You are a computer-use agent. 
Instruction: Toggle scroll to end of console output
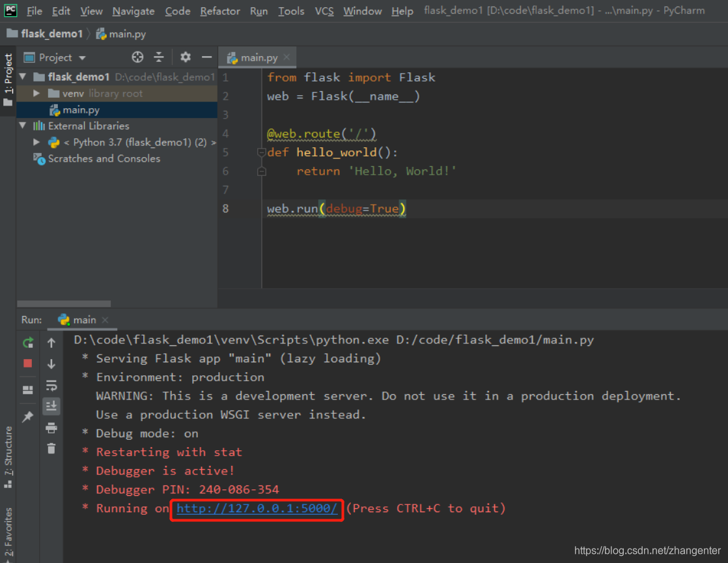[x=51, y=406]
